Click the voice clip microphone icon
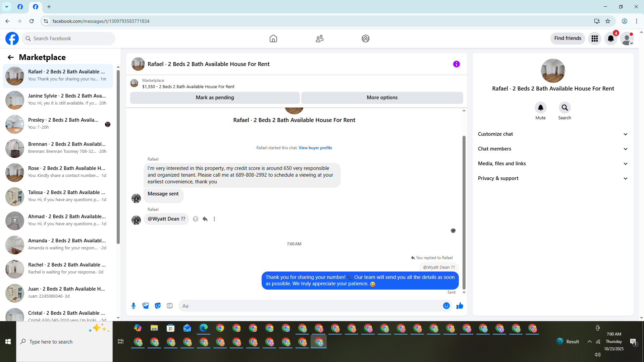644x362 pixels. click(133, 306)
